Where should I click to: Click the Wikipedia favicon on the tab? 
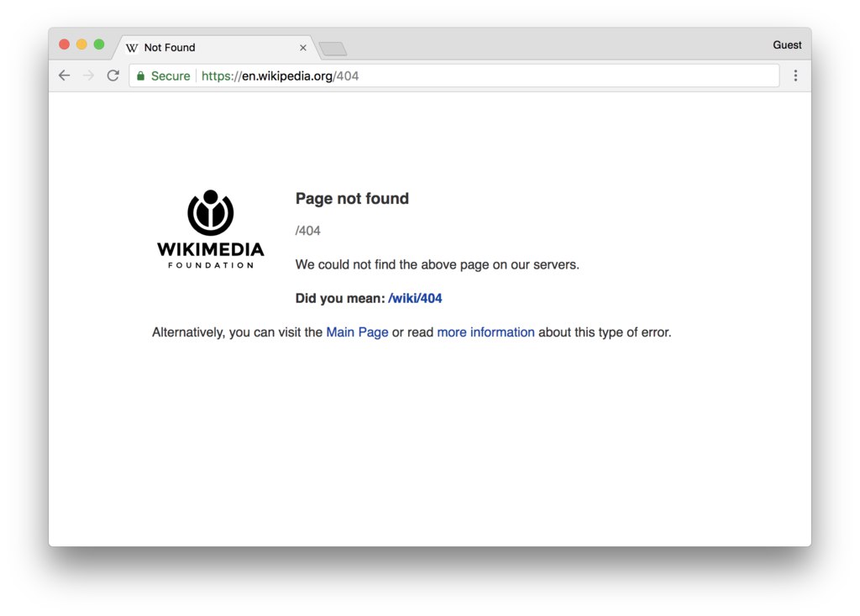tap(132, 48)
